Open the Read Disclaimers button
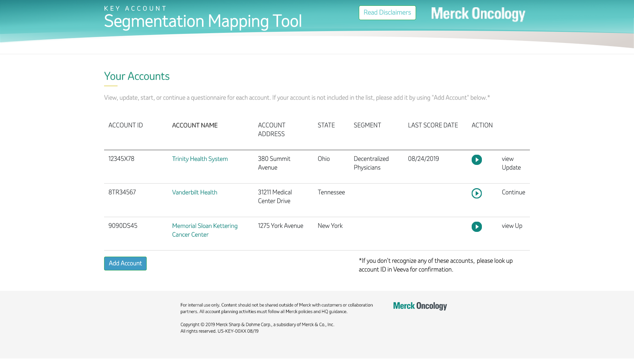The width and height of the screenshot is (634, 364). pos(387,13)
